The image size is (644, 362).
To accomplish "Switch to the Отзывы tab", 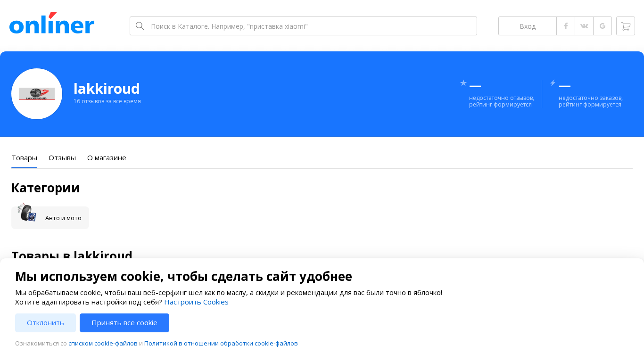I will click(x=62, y=158).
